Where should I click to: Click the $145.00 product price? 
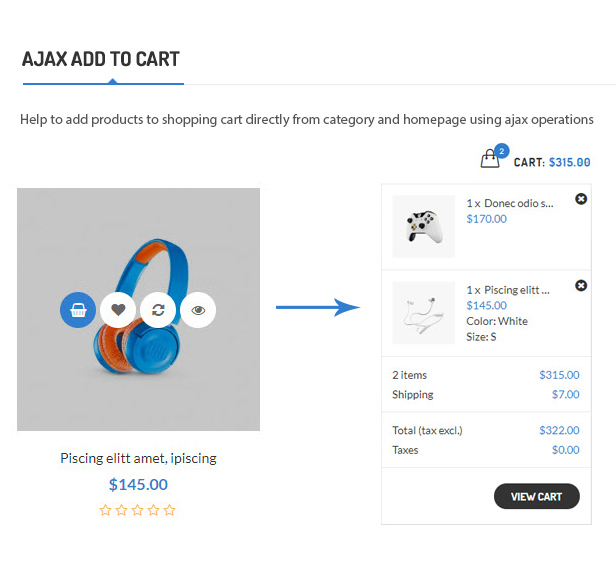click(x=138, y=484)
